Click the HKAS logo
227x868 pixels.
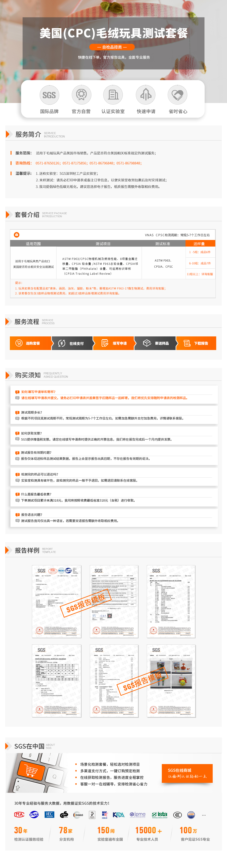click(x=104, y=815)
